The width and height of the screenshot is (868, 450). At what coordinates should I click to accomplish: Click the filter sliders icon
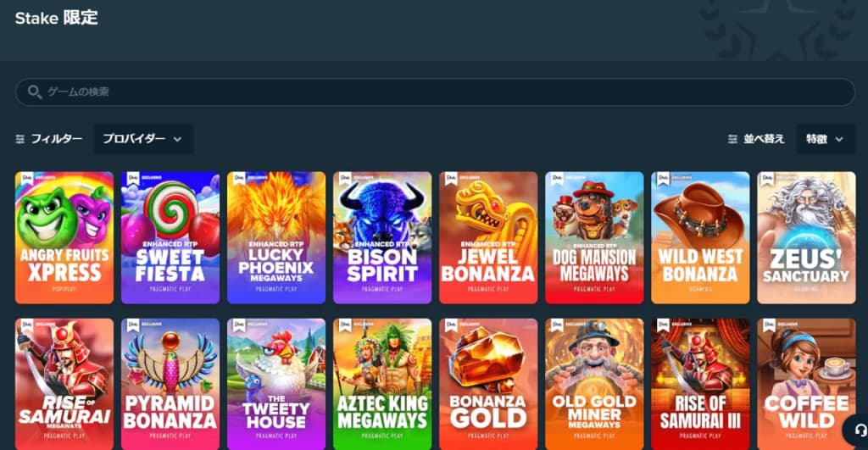tap(20, 139)
